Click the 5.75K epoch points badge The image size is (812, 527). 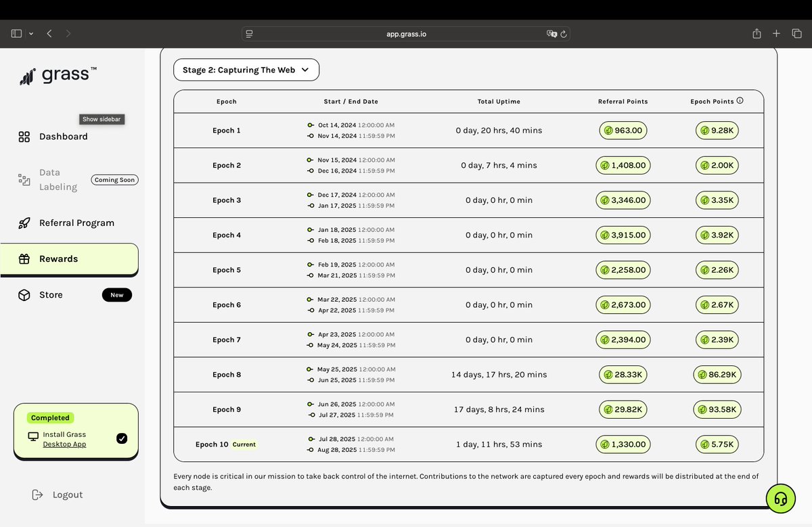717,444
